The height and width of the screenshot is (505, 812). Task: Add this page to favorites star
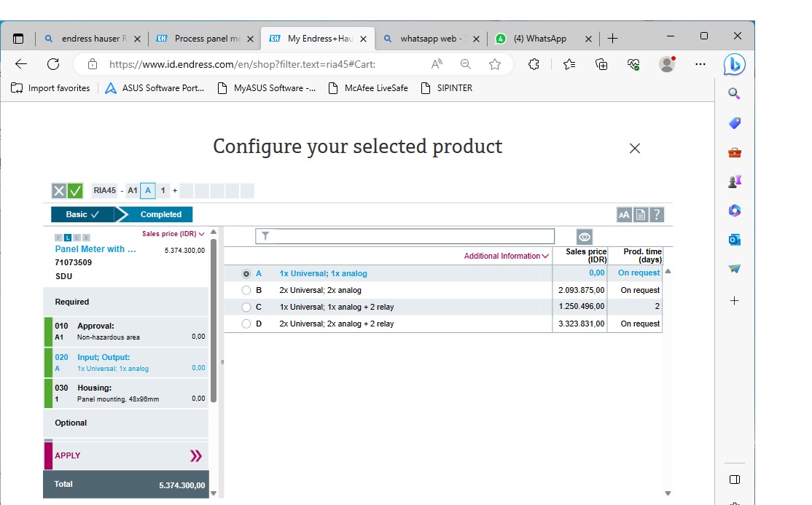pos(495,64)
